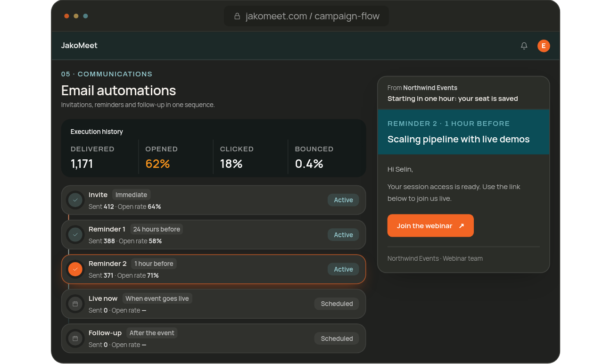Click the jakomeet.com address bar
The height and width of the screenshot is (364, 611).
click(x=306, y=16)
